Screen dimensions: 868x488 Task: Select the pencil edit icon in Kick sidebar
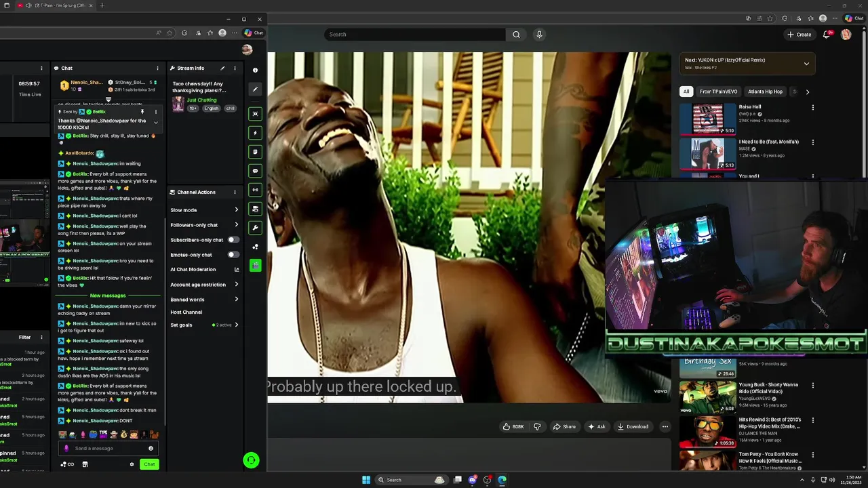[x=255, y=89]
